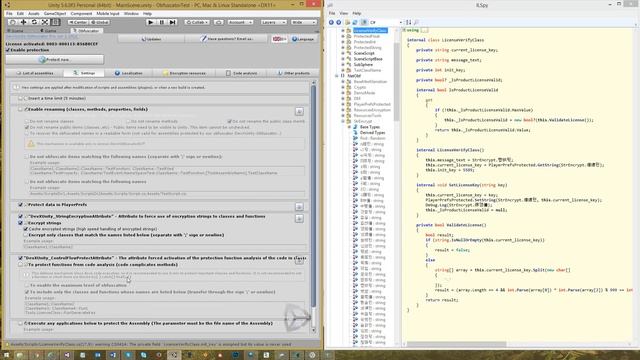Select the Derived Types tree item
Image resolution: width=640 pixels, height=360 pixels.
click(372, 133)
